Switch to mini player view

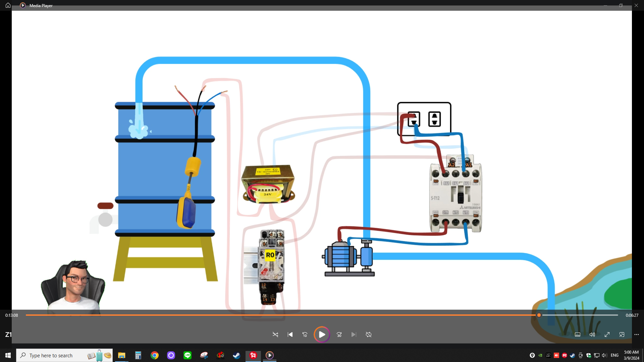point(622,335)
